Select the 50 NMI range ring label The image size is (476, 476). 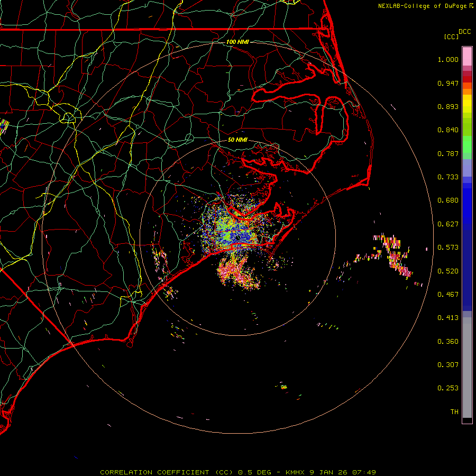(237, 140)
